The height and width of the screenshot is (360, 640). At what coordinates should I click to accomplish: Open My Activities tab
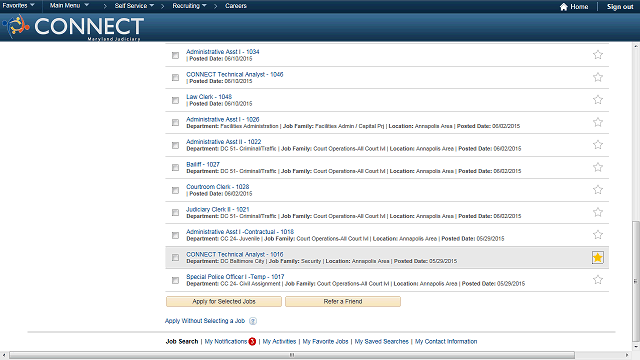(x=279, y=341)
